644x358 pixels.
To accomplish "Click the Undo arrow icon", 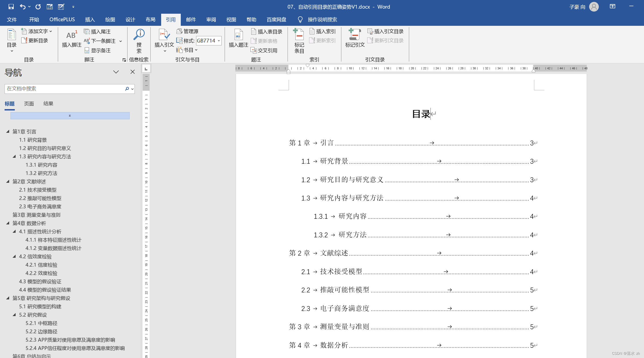I will tap(23, 7).
